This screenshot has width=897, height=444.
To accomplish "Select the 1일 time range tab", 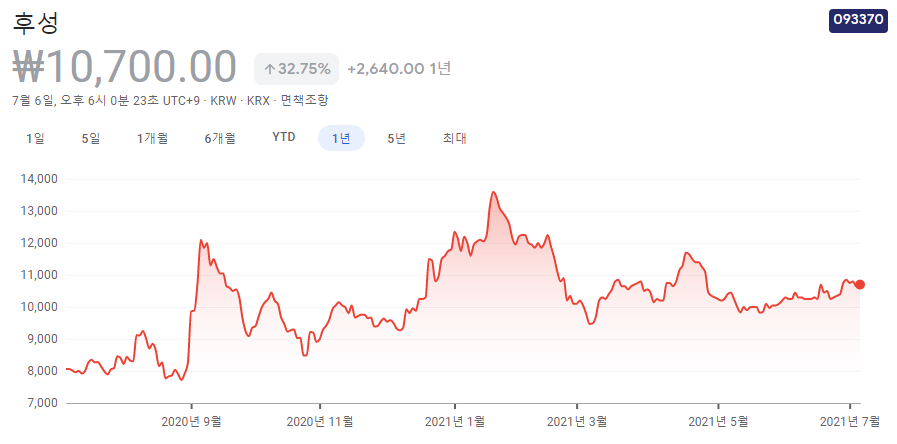I will point(35,138).
